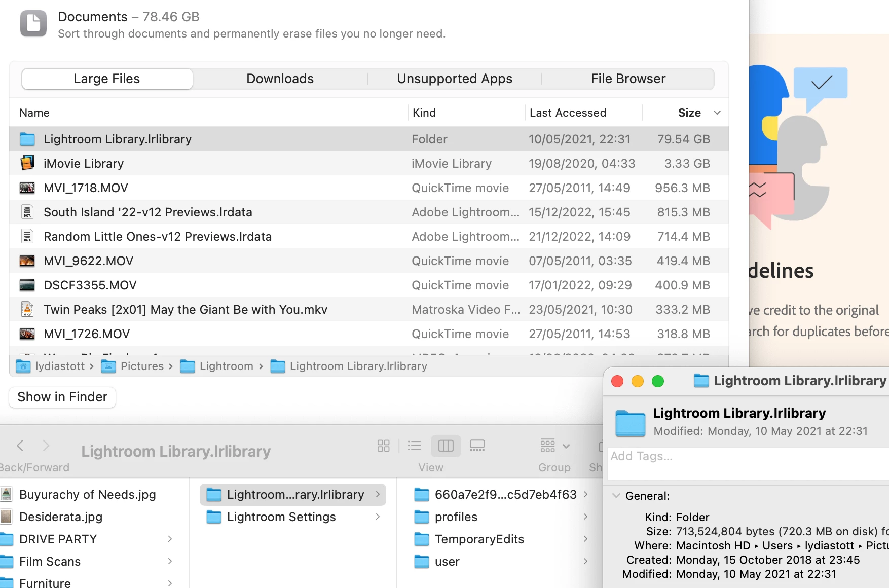Select MVI_9622.MOV thumbnail
Image resolution: width=889 pixels, height=588 pixels.
pos(27,261)
